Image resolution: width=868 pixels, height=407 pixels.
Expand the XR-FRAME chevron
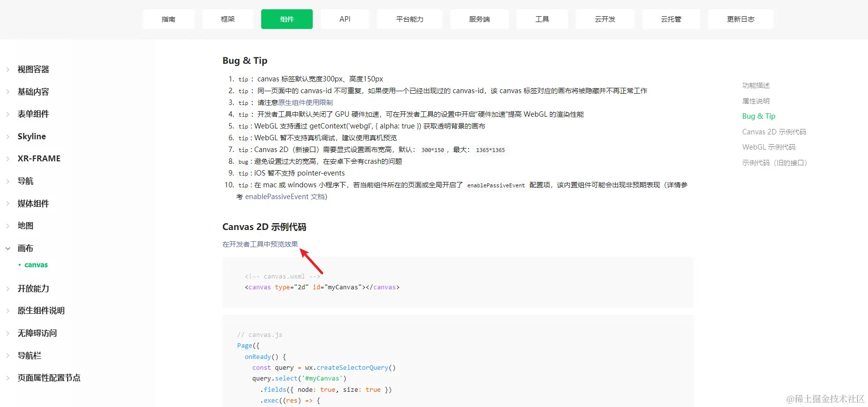click(x=8, y=159)
